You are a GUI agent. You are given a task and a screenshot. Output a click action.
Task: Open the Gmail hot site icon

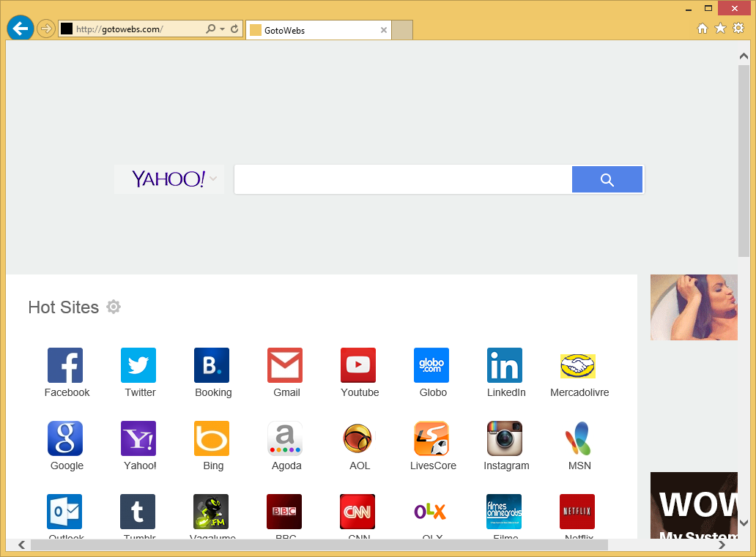click(285, 365)
